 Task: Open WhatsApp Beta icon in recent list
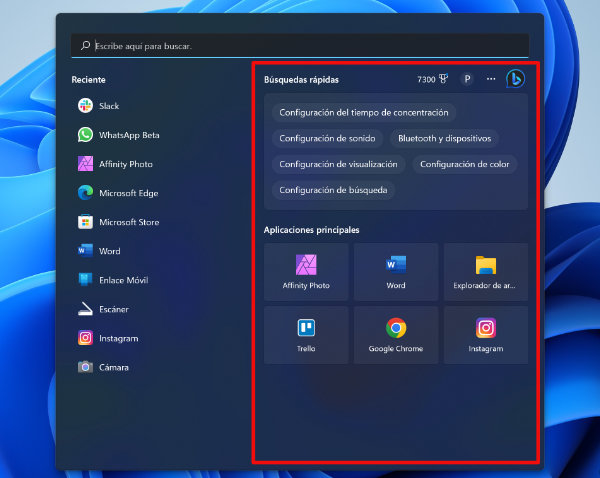tap(85, 135)
